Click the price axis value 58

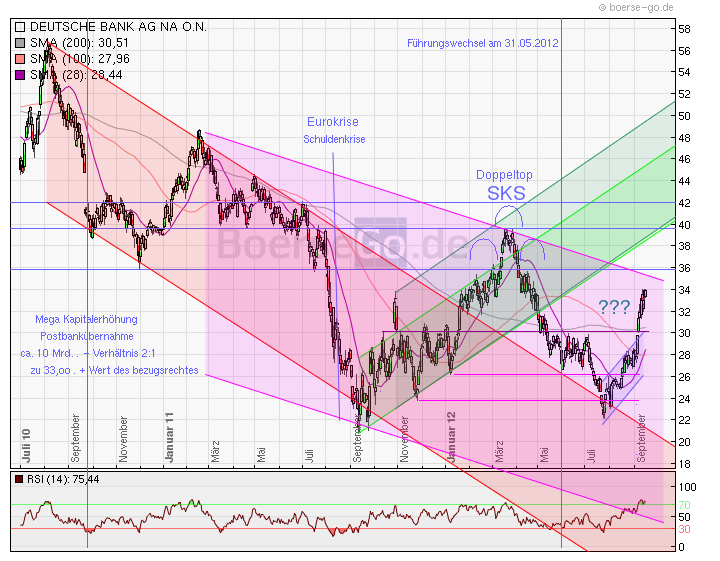[x=684, y=30]
